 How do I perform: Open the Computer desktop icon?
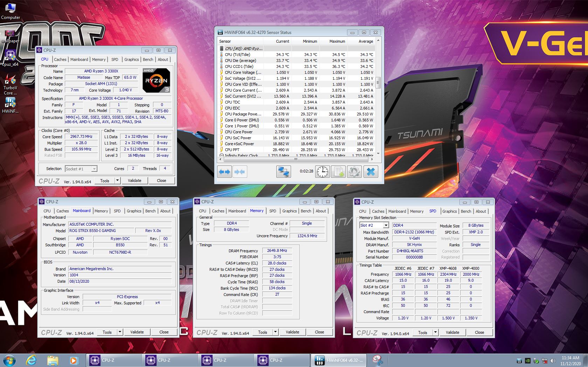(11, 10)
